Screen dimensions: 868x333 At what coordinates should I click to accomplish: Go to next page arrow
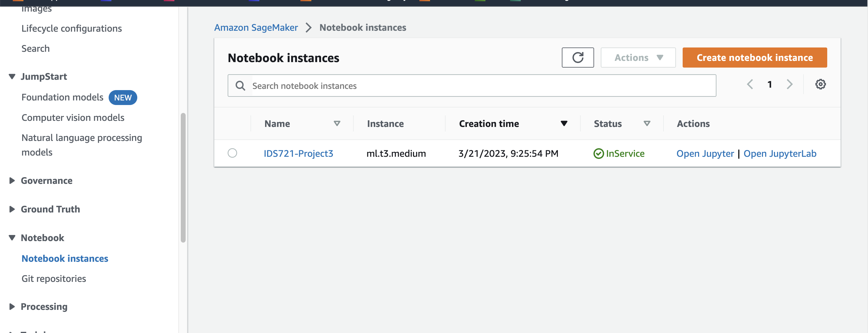pos(789,84)
